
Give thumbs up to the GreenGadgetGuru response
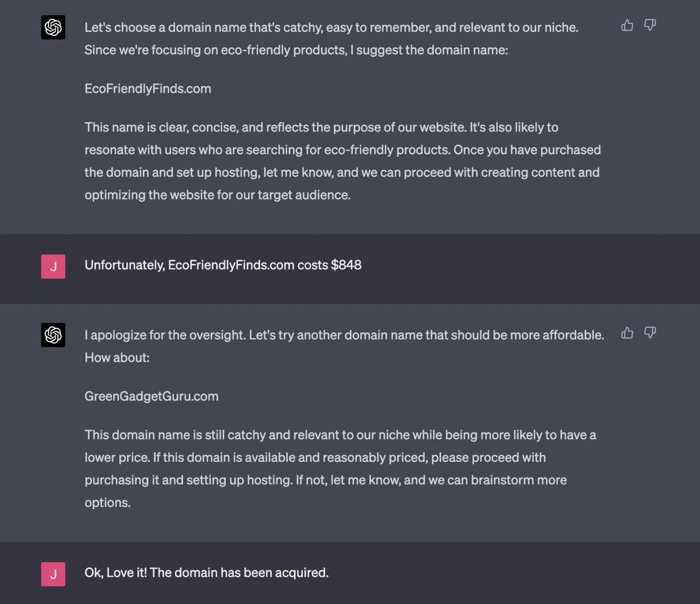click(x=627, y=333)
